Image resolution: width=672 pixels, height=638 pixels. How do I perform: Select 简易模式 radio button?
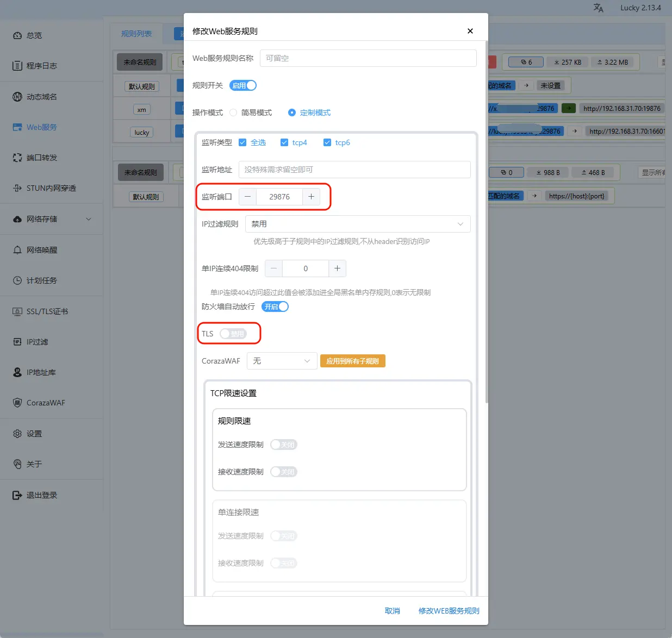pos(234,112)
